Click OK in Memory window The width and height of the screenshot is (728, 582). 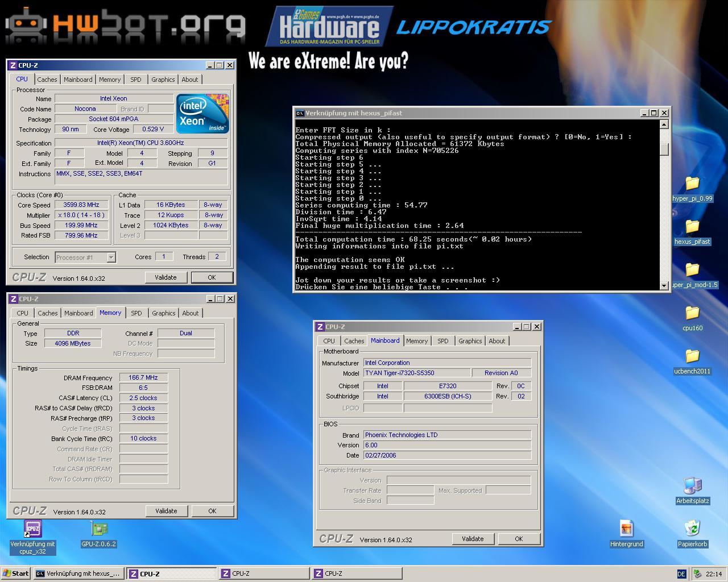pos(212,511)
